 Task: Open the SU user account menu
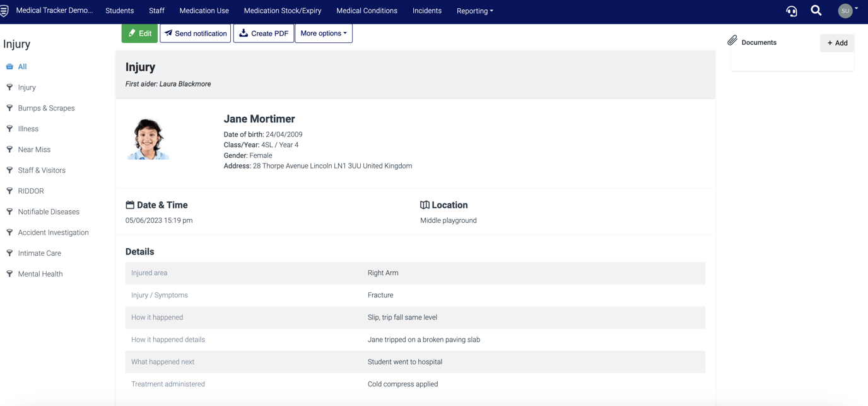(x=847, y=11)
